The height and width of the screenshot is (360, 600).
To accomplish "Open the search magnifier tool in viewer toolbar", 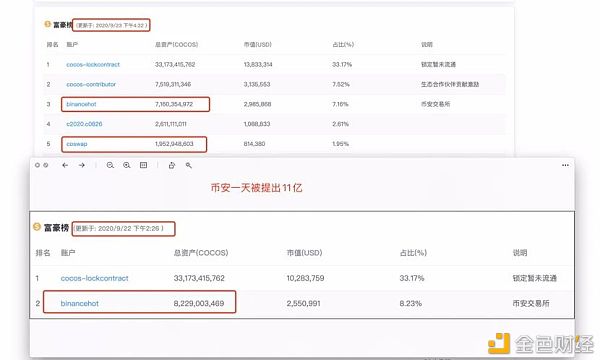I will coord(189,165).
